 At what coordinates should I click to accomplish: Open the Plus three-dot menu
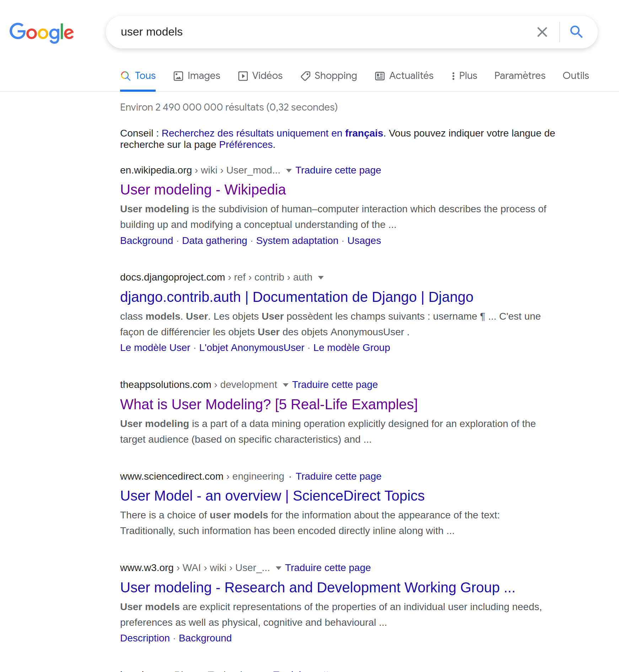(x=453, y=76)
